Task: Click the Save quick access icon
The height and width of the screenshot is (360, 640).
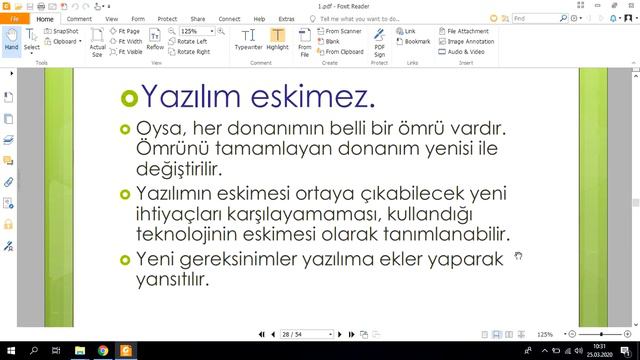Action: (29, 7)
